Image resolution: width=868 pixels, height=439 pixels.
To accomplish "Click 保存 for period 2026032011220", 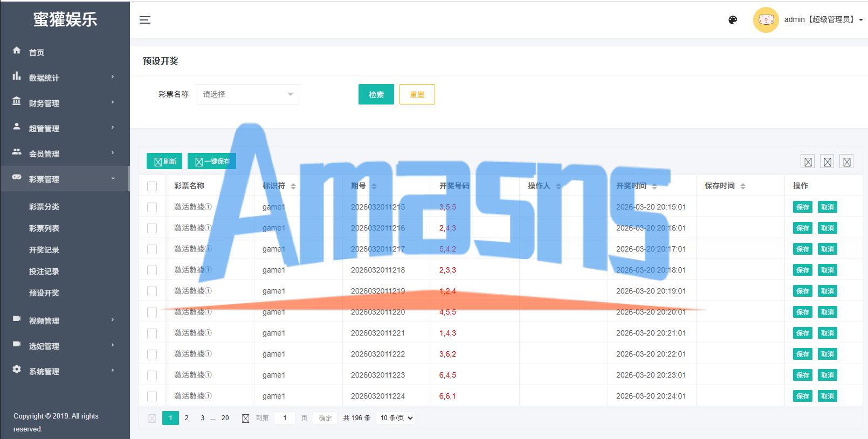I will pyautogui.click(x=803, y=312).
